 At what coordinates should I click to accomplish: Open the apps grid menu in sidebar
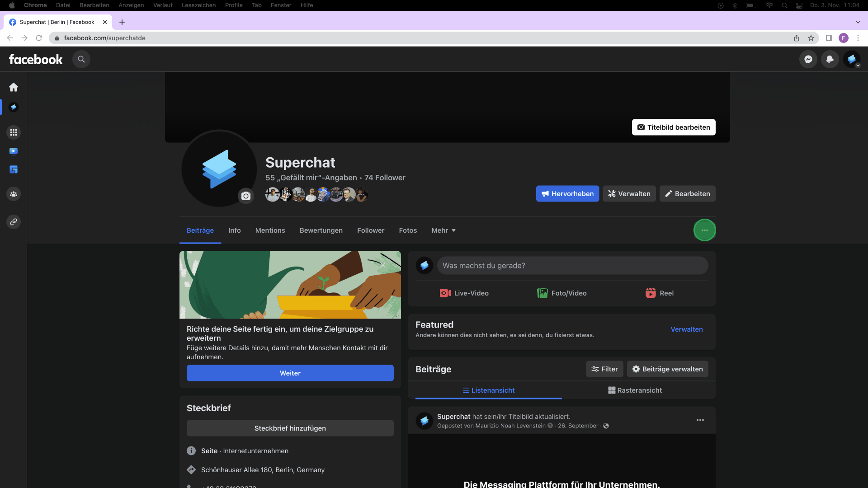pos(14,132)
